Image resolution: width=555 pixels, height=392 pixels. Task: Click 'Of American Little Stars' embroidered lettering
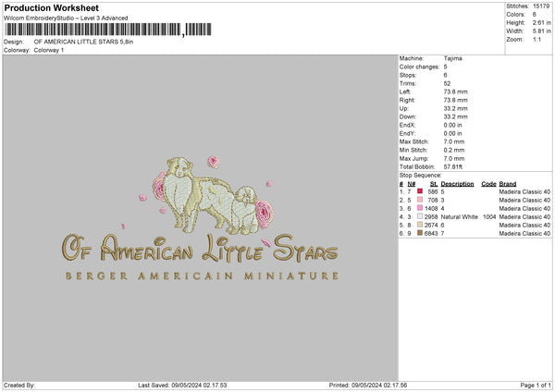click(200, 249)
